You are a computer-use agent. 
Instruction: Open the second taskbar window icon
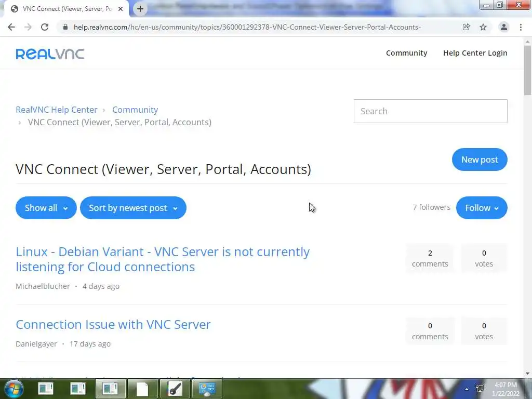(x=78, y=389)
